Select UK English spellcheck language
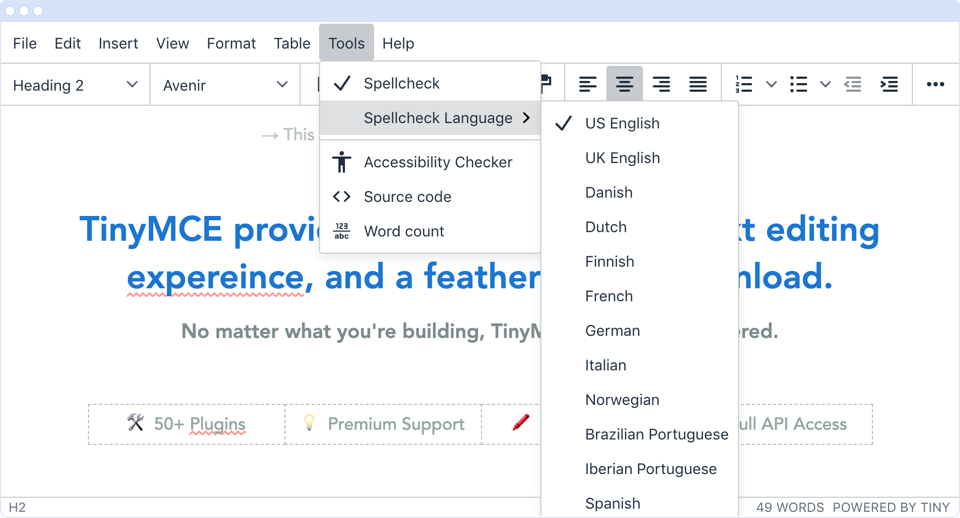960x518 pixels. 640,158
